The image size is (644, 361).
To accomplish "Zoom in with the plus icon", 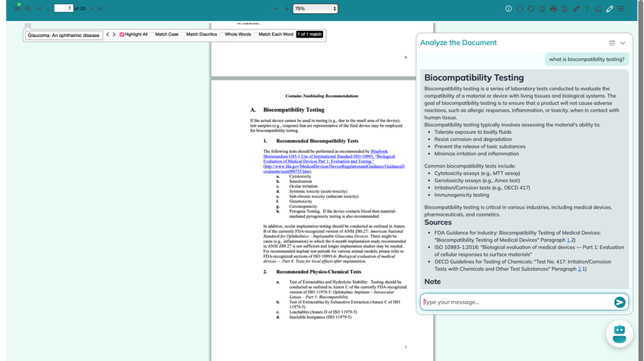I will click(287, 9).
